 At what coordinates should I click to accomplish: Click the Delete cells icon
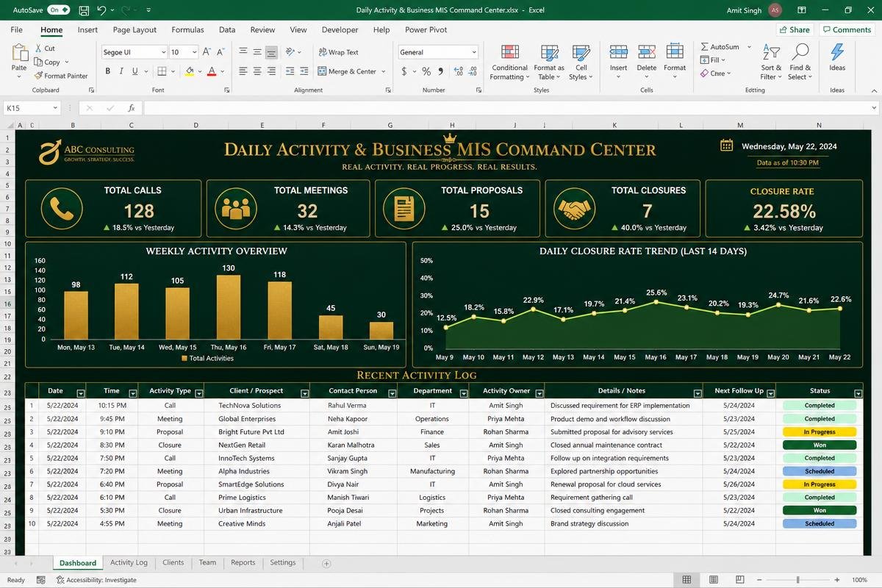tap(647, 51)
